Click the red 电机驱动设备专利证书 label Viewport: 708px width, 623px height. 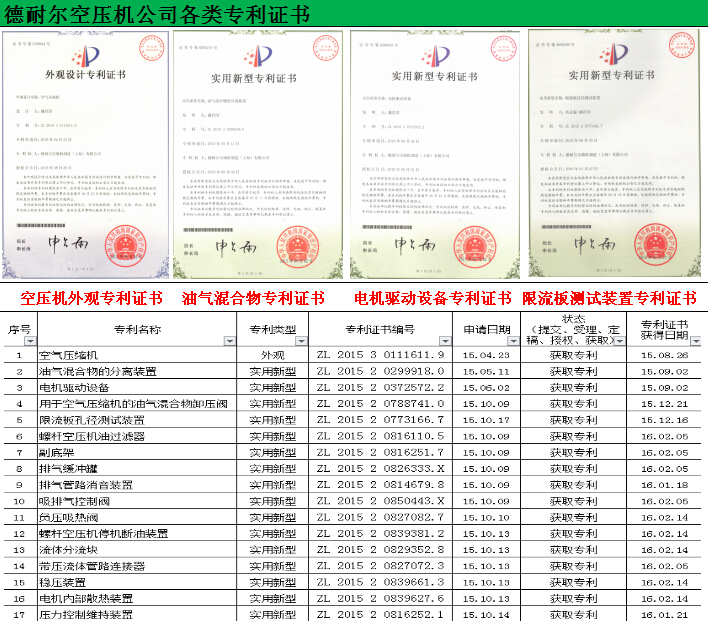point(433,299)
